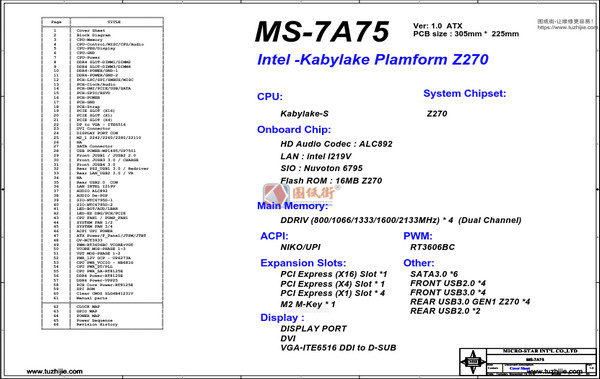Click the 'CPU:' section heading
The image size is (600, 379).
point(270,96)
